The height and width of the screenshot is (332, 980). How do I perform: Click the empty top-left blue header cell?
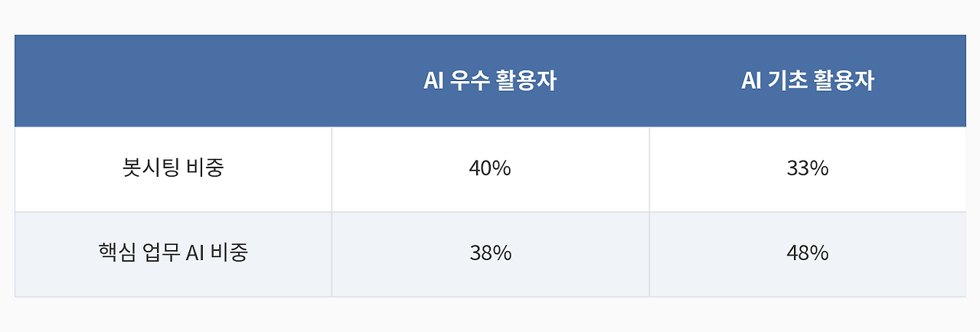(x=173, y=81)
